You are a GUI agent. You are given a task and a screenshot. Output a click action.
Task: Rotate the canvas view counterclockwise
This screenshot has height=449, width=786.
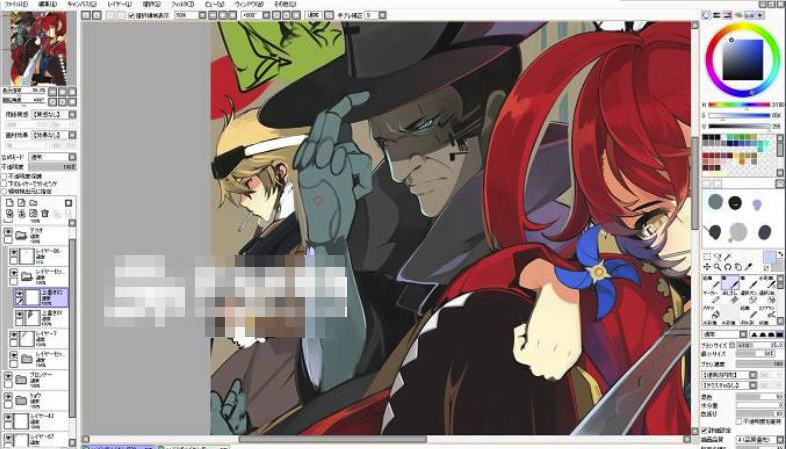(x=276, y=16)
